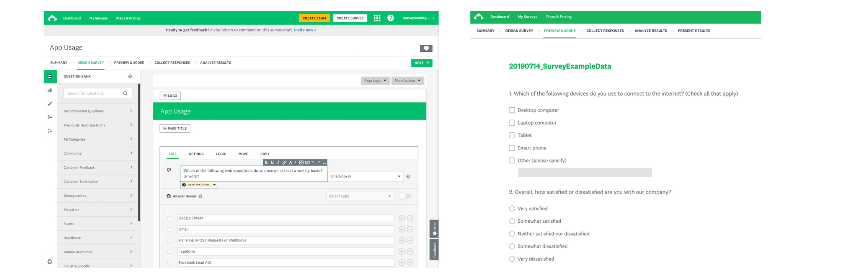Remove the Facebook Lead Ads choice

(410, 263)
